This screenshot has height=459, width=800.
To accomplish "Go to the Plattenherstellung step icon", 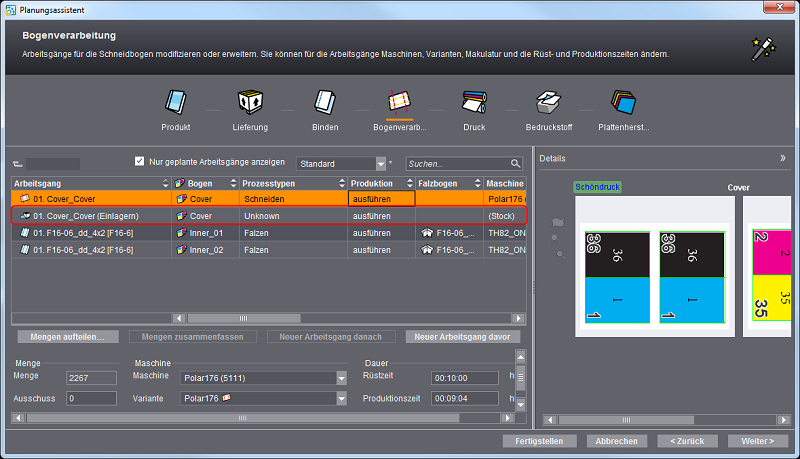I will 622,102.
